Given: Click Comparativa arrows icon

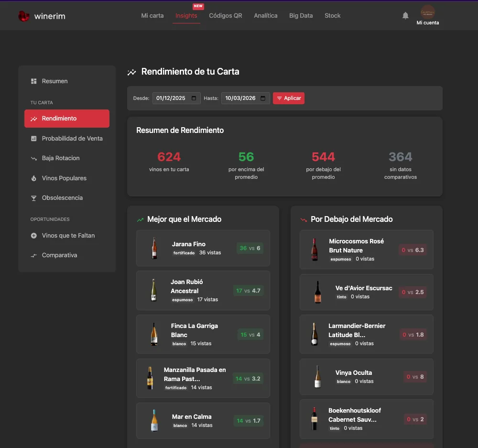Looking at the screenshot, I should 34,255.
